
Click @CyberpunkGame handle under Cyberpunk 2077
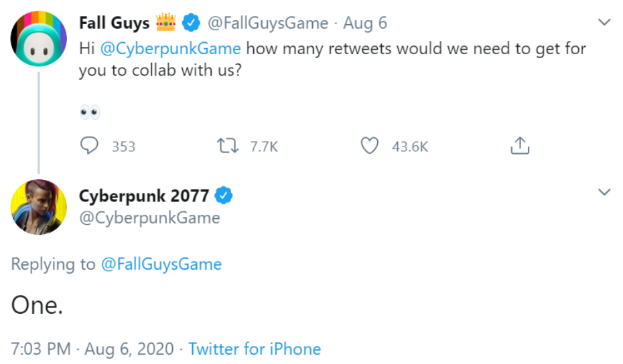click(x=149, y=218)
